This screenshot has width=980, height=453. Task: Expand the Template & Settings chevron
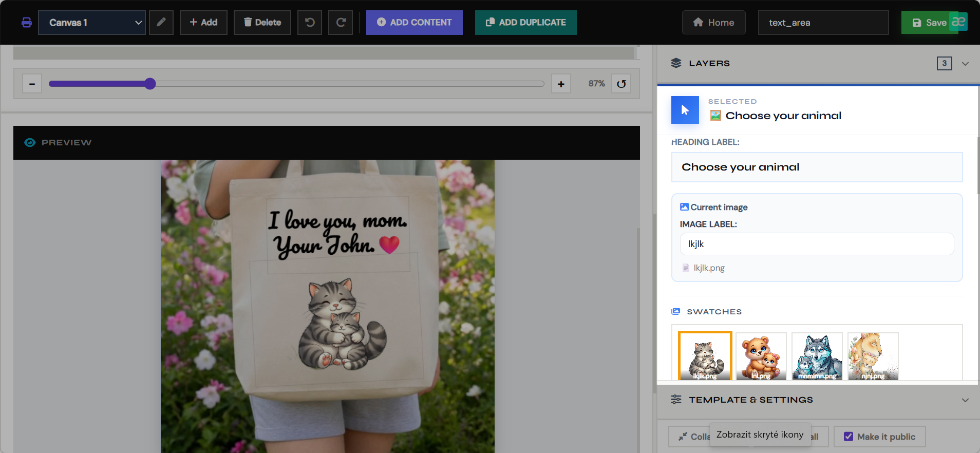coord(966,400)
